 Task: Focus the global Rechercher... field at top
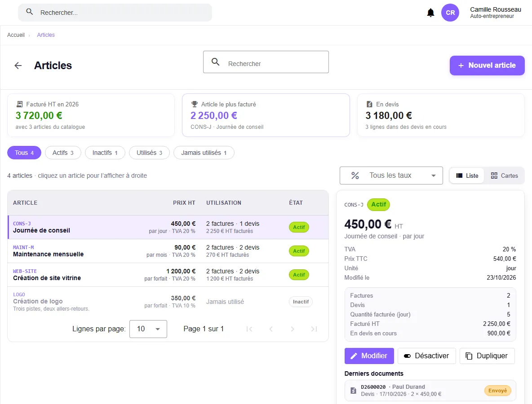coord(115,13)
